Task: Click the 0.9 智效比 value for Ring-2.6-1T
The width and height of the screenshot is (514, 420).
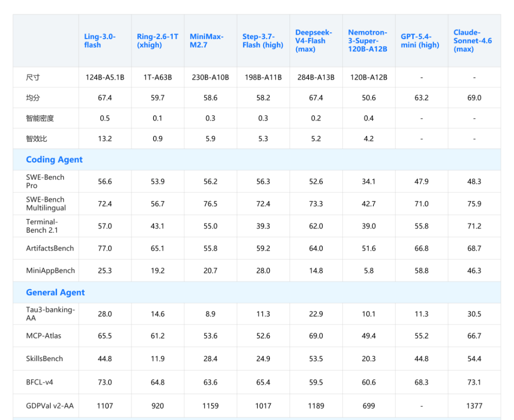Action: click(x=158, y=139)
